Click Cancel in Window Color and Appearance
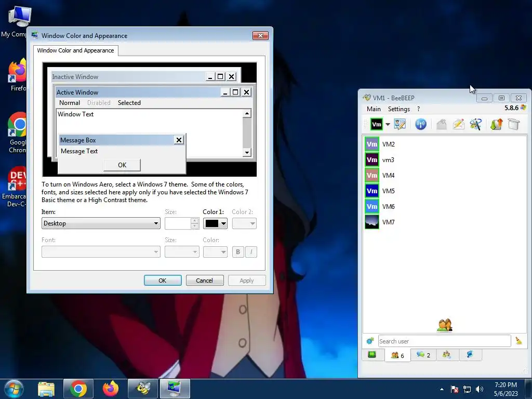532x399 pixels. tap(205, 281)
